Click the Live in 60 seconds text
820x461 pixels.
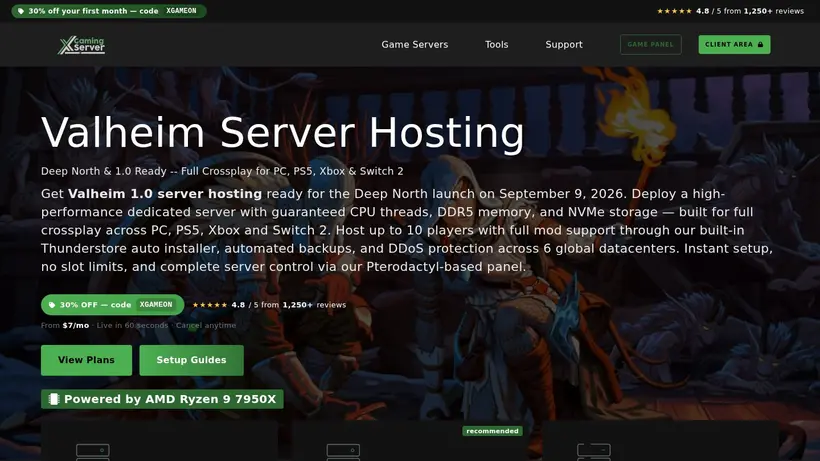tap(132, 325)
